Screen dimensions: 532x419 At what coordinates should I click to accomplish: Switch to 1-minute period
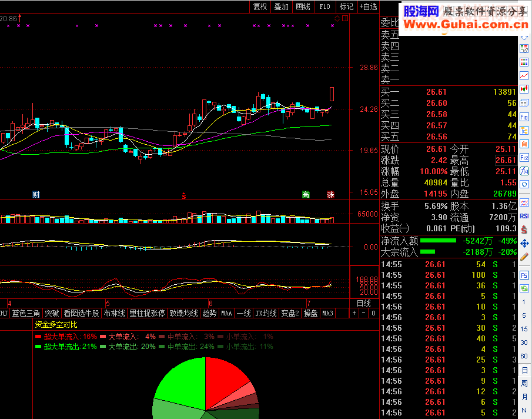coord(524,302)
